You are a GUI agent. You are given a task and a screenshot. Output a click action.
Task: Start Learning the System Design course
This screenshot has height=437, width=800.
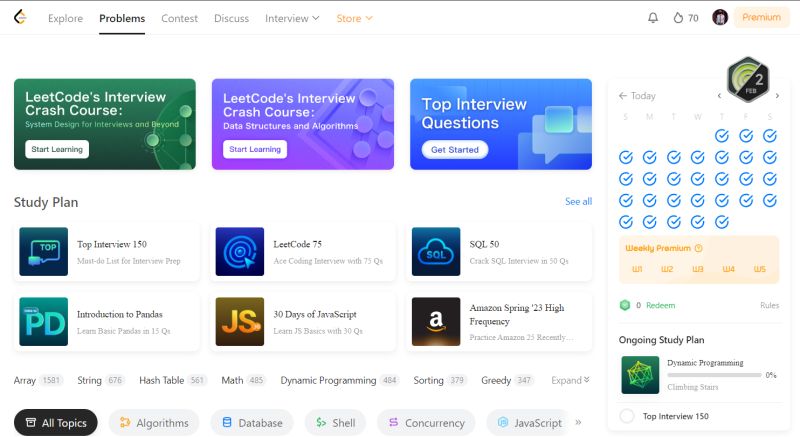[57, 149]
